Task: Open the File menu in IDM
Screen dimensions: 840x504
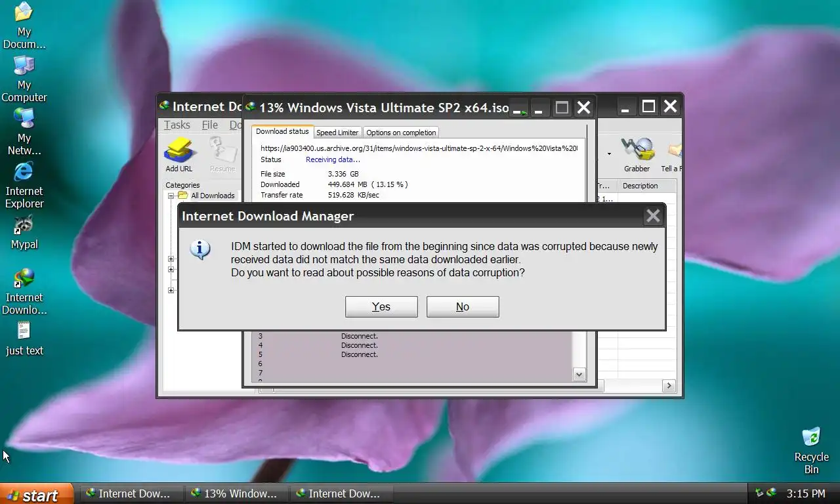Action: click(x=210, y=125)
